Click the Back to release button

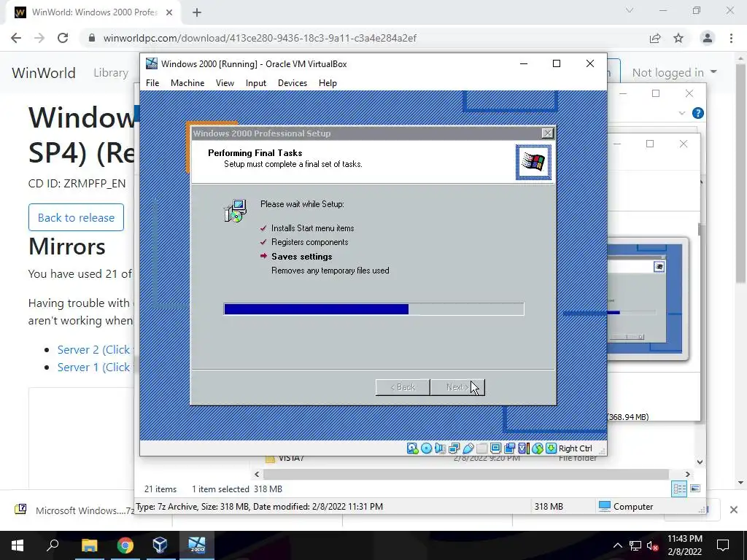pyautogui.click(x=76, y=217)
